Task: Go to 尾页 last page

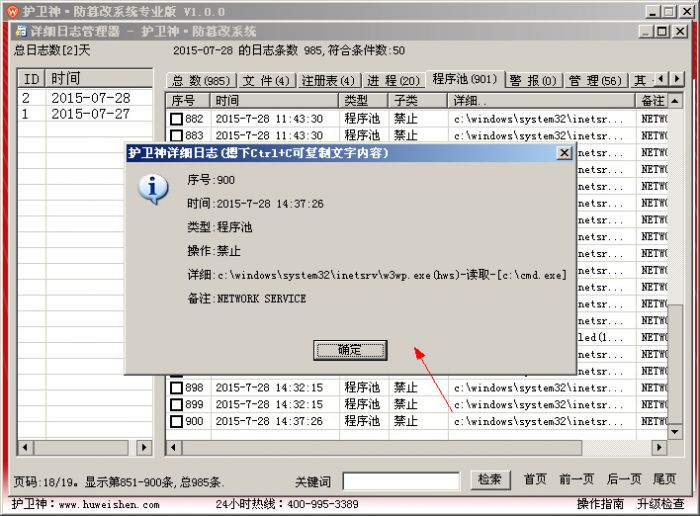Action: point(664,479)
